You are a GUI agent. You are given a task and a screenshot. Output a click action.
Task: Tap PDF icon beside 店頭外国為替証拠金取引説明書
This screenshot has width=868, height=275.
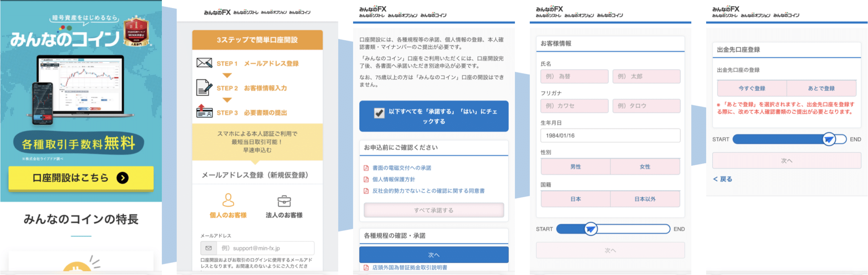pyautogui.click(x=366, y=267)
